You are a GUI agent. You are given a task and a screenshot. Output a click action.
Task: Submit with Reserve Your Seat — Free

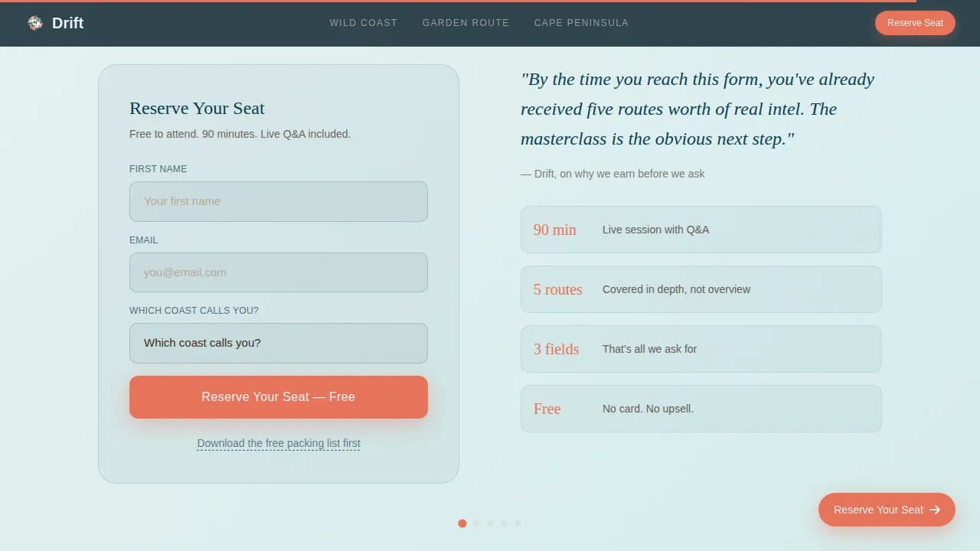(279, 397)
